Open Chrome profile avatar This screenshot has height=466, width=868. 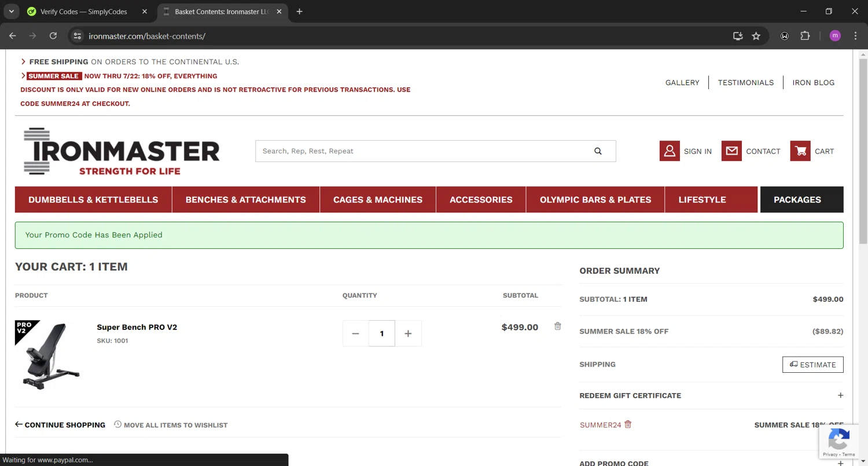click(835, 36)
